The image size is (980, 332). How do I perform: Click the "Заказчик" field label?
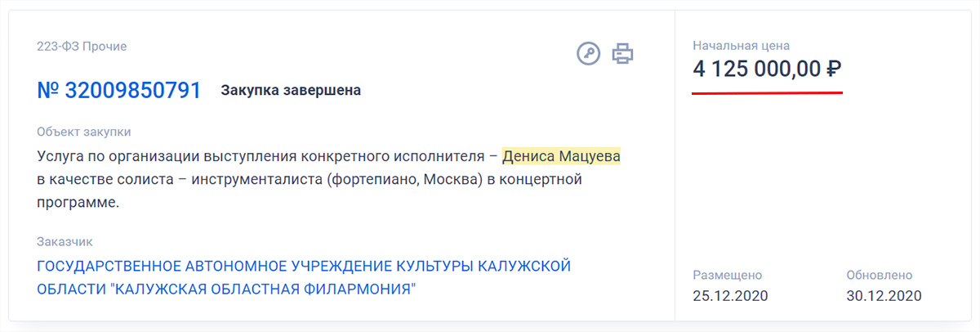coord(65,242)
